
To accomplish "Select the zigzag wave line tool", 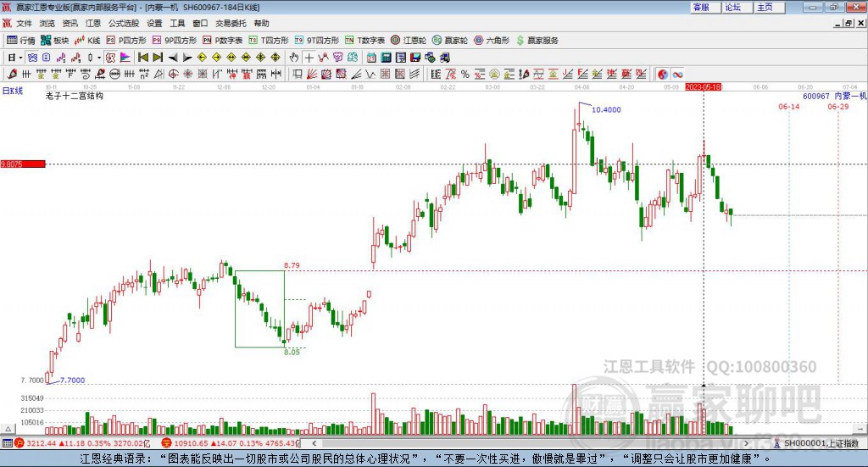I will (370, 74).
